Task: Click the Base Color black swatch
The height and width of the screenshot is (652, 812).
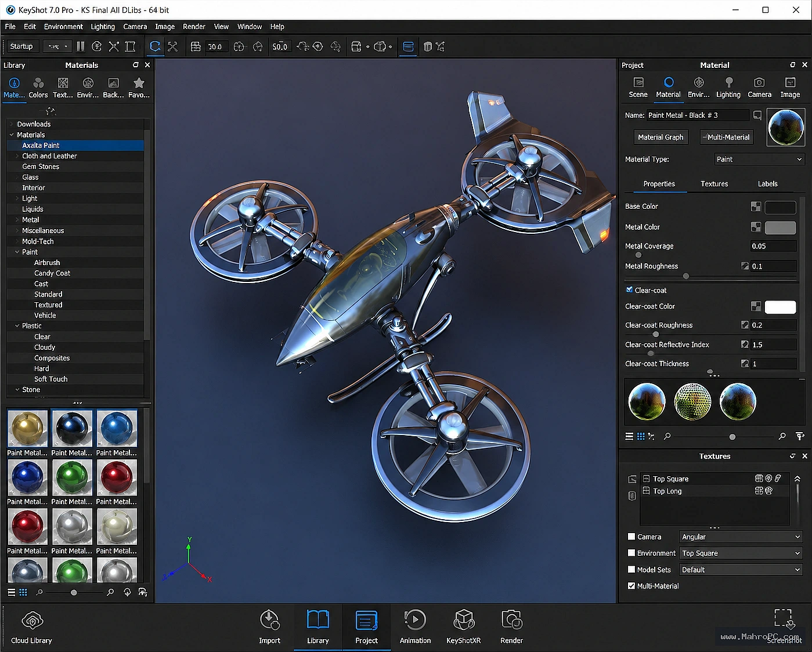Action: coord(780,207)
